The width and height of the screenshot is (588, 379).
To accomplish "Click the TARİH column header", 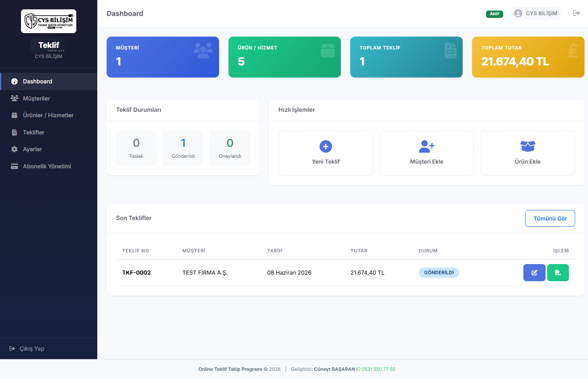I will pyautogui.click(x=275, y=251).
